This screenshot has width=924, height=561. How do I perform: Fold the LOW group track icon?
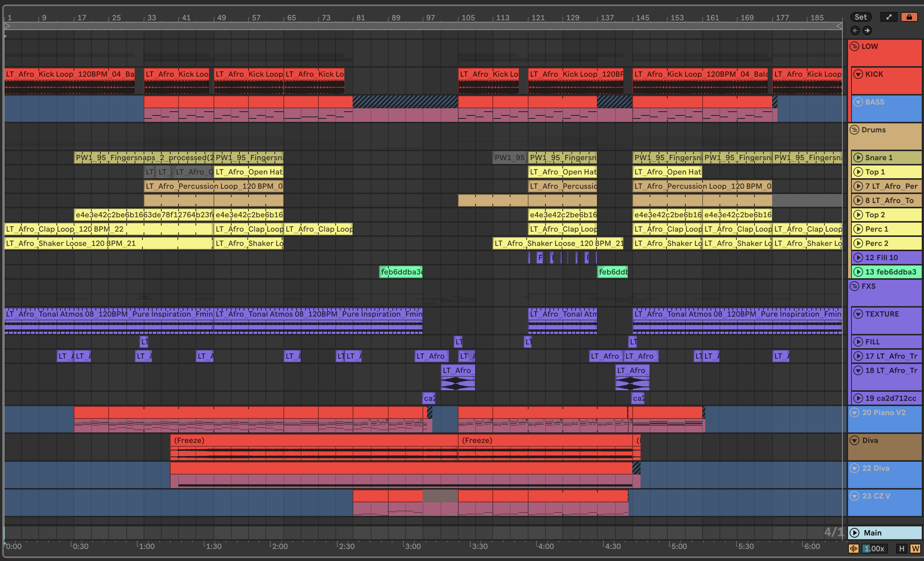854,46
